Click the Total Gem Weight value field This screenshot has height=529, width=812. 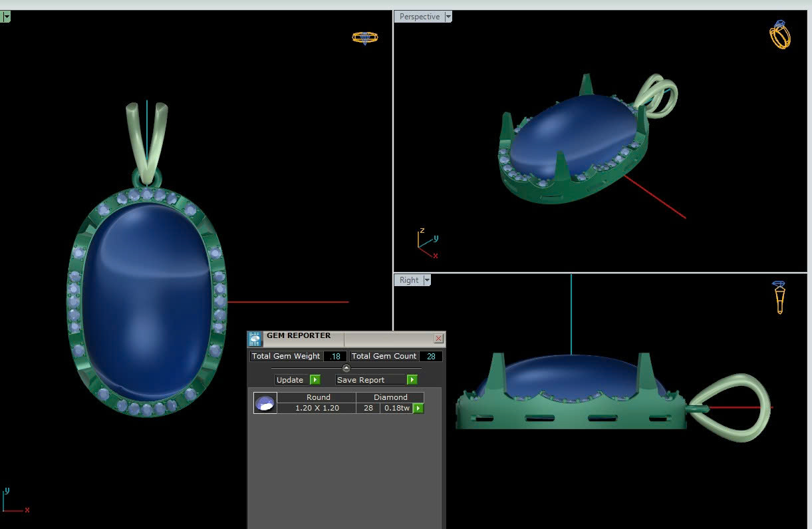click(335, 356)
